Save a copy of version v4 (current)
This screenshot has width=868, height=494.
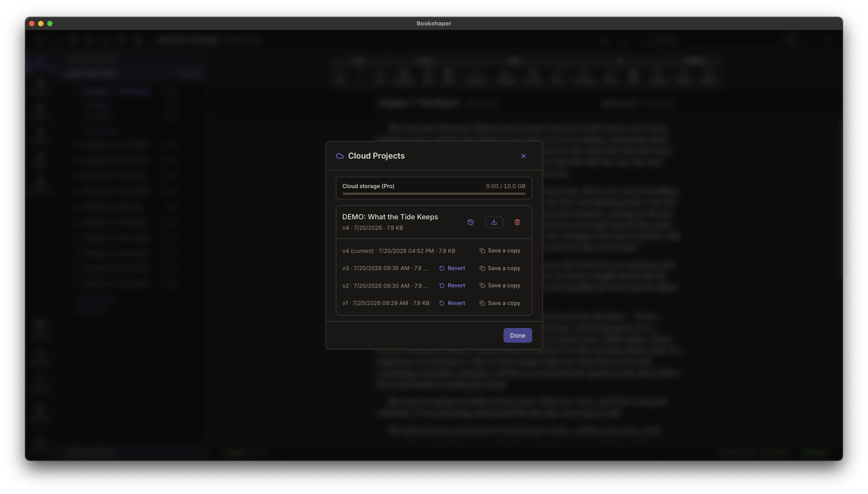[500, 251]
